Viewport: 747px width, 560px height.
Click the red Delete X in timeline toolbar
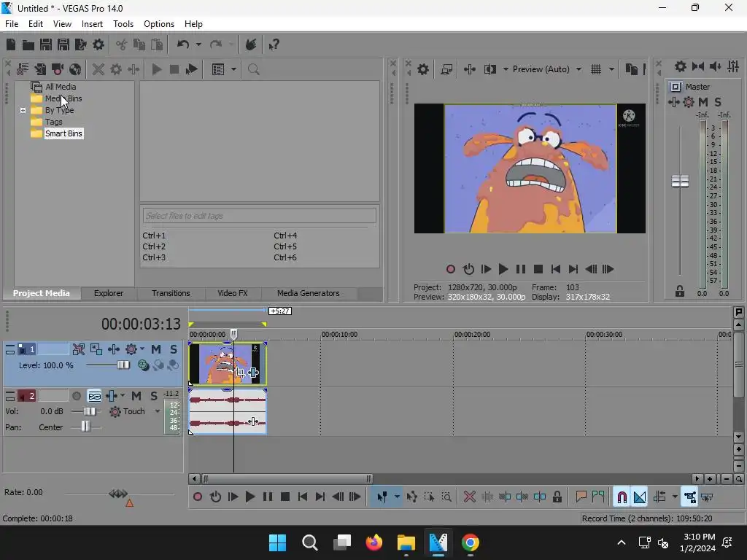(x=469, y=497)
